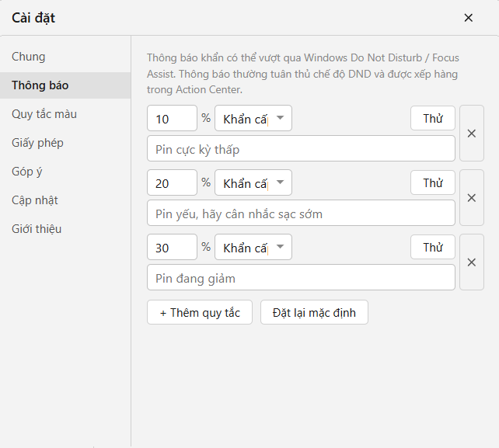The height and width of the screenshot is (448, 499).
Task: Test the 10% rule with Thử
Action: click(x=433, y=118)
